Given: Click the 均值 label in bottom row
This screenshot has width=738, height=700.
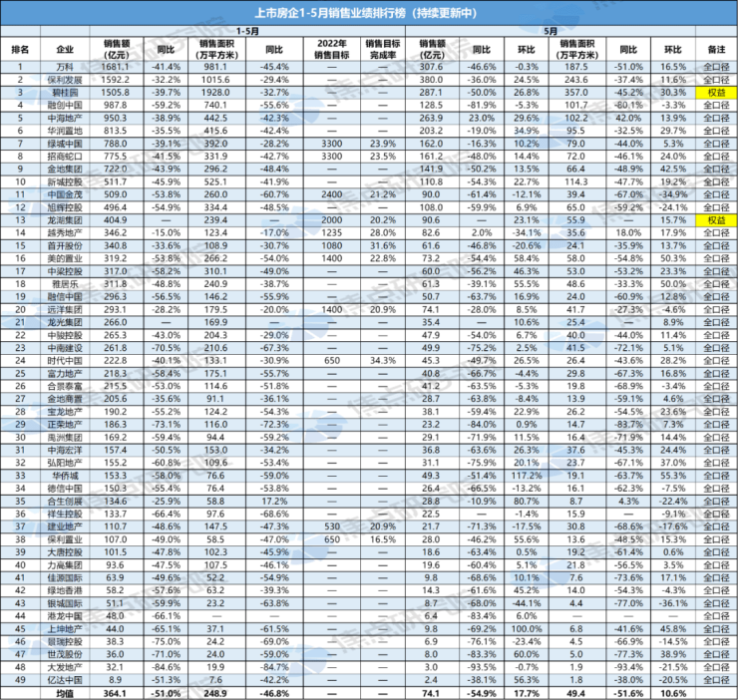Looking at the screenshot, I should [65, 693].
